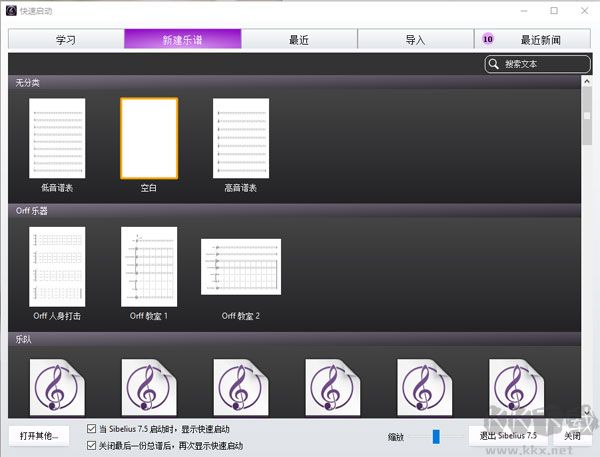Choose the Orff 教室 2 template
Screen dimensions: 600x457
(241, 266)
